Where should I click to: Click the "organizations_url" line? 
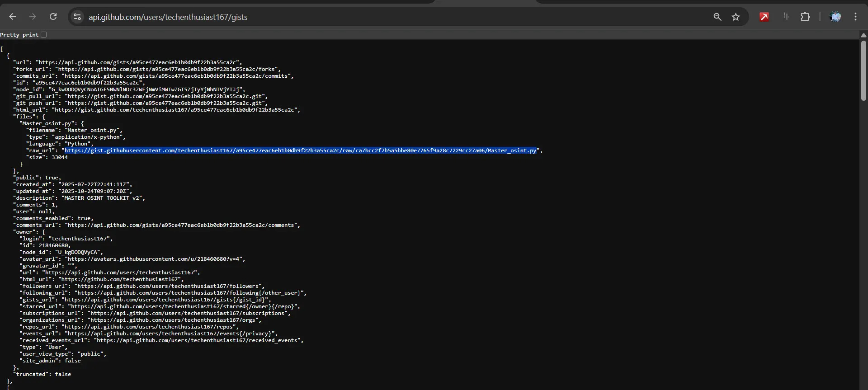tap(141, 320)
